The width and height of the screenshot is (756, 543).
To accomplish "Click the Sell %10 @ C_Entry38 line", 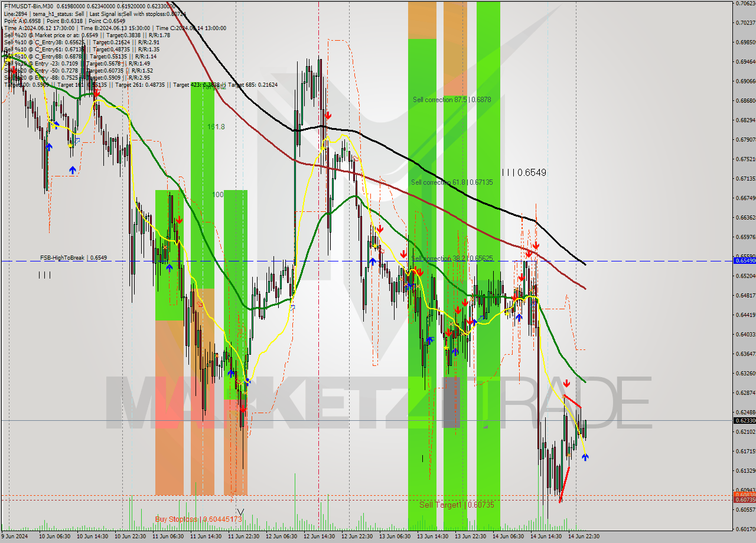I will coord(82,42).
